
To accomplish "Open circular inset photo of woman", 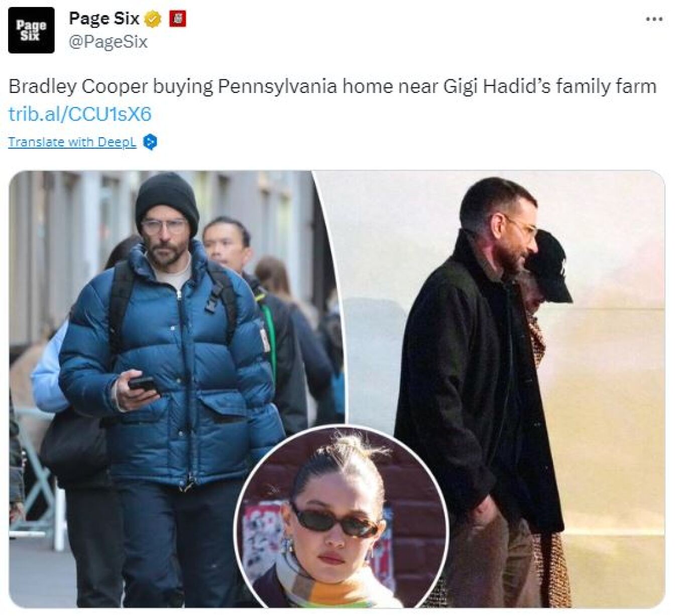I will [341, 518].
